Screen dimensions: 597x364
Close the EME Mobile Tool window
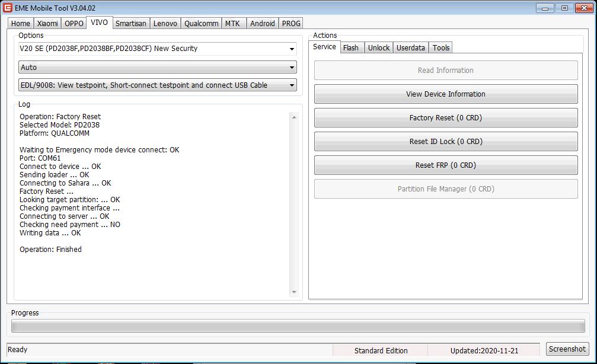click(x=584, y=8)
